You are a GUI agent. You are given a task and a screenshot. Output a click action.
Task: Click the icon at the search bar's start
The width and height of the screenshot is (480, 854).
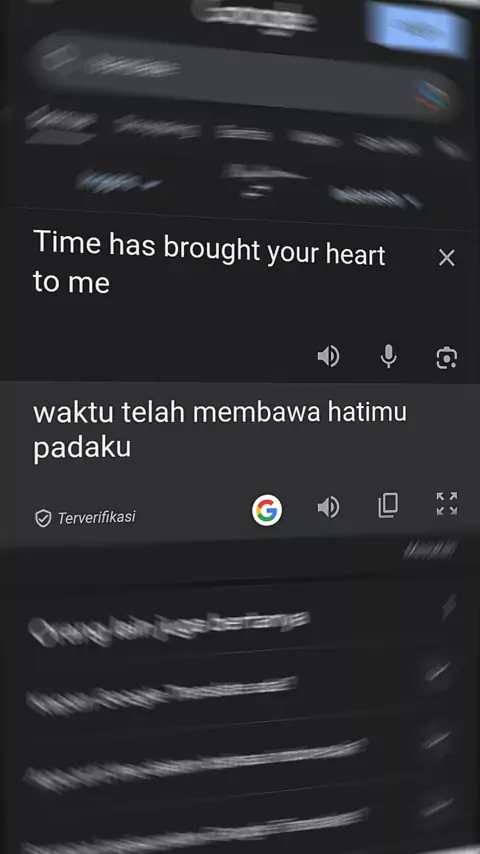tap(58, 57)
